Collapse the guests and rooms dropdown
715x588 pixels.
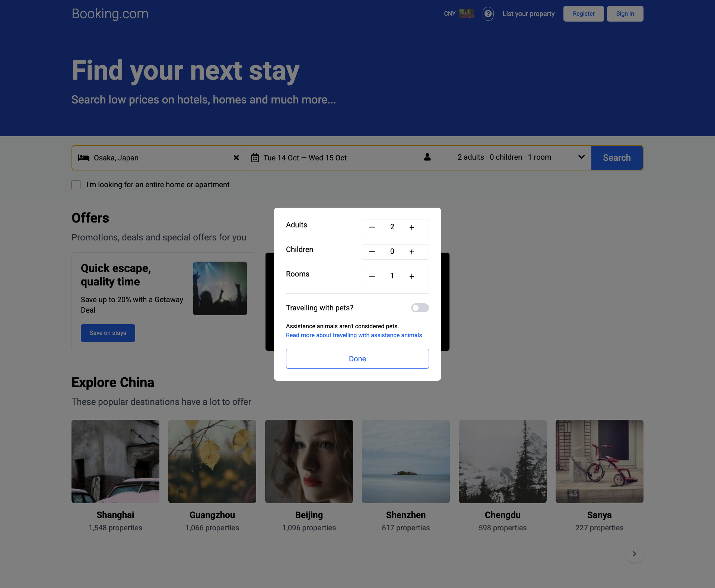(581, 157)
